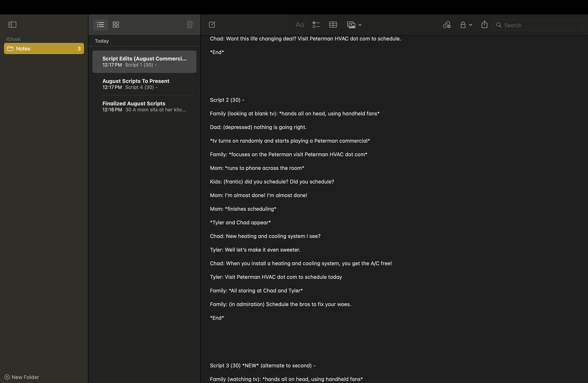
Task: Create a New Folder
Action: click(22, 377)
